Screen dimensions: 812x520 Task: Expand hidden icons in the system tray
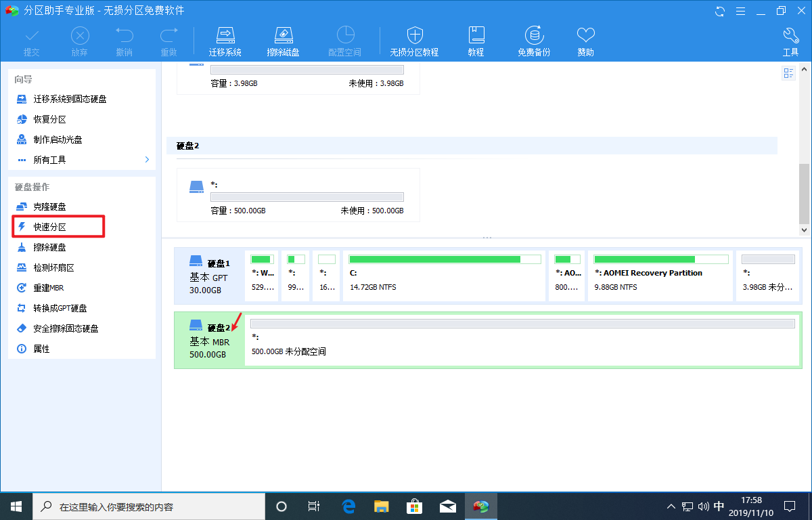tap(671, 506)
